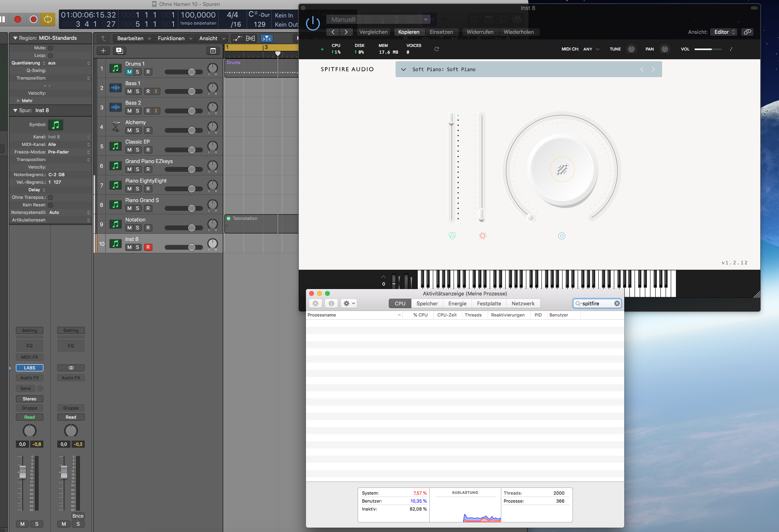Click the TUNE knob in plugin header

[x=631, y=49]
